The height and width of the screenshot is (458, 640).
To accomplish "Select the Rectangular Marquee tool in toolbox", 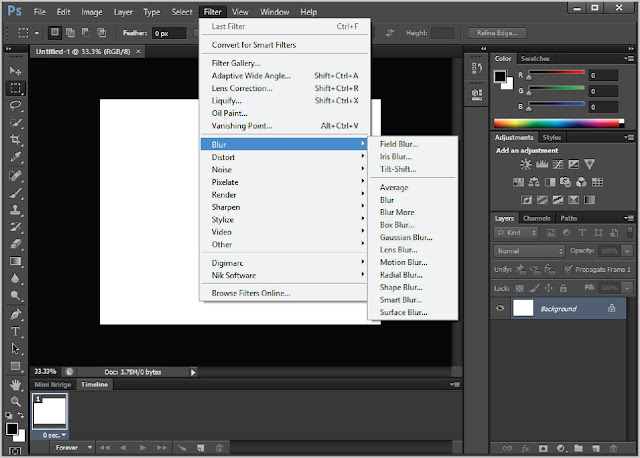I will click(15, 88).
